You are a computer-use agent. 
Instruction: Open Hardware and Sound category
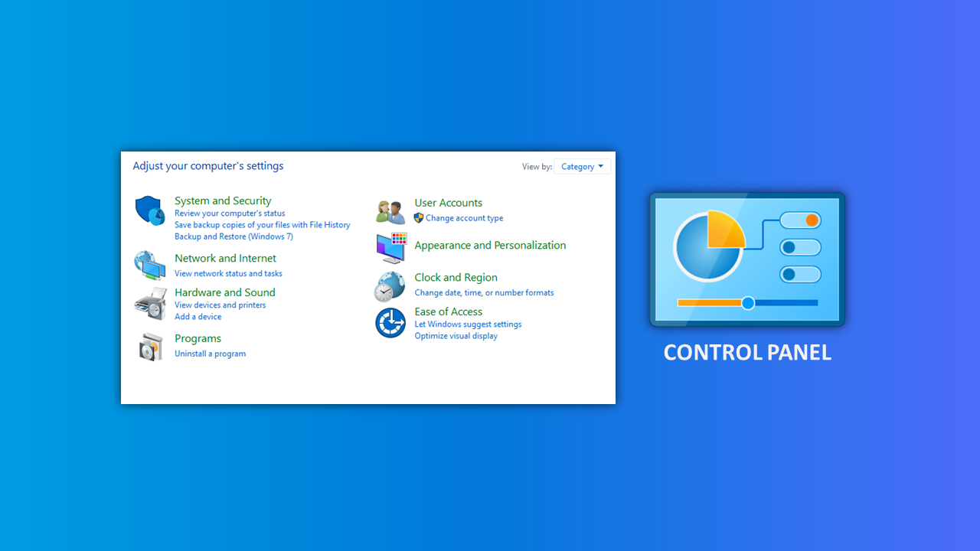(225, 292)
